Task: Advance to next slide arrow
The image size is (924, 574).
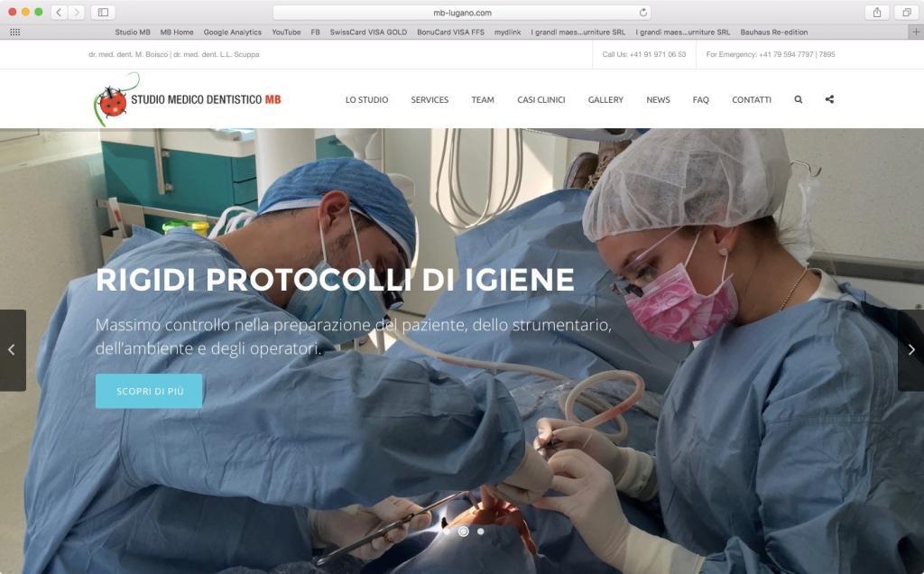Action: 911,350
